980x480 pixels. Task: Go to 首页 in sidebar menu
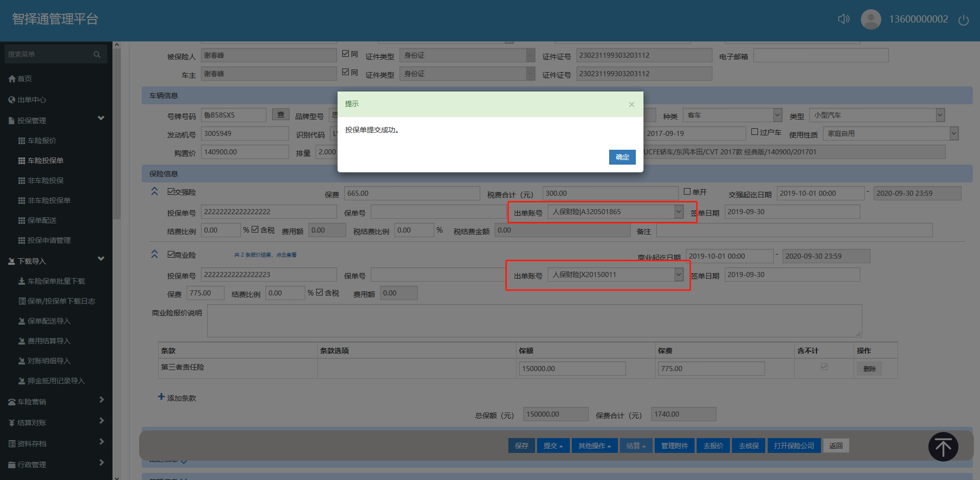pos(25,79)
